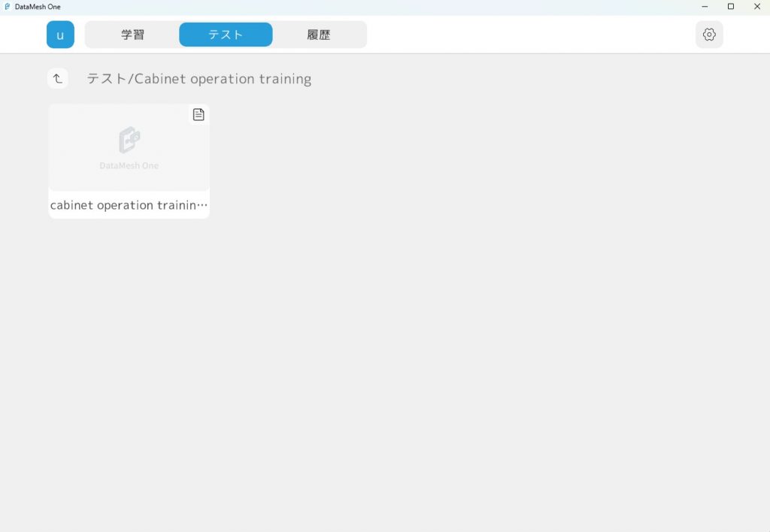Open the 履歴 tab
Screen dimensions: 770x532
319,35
